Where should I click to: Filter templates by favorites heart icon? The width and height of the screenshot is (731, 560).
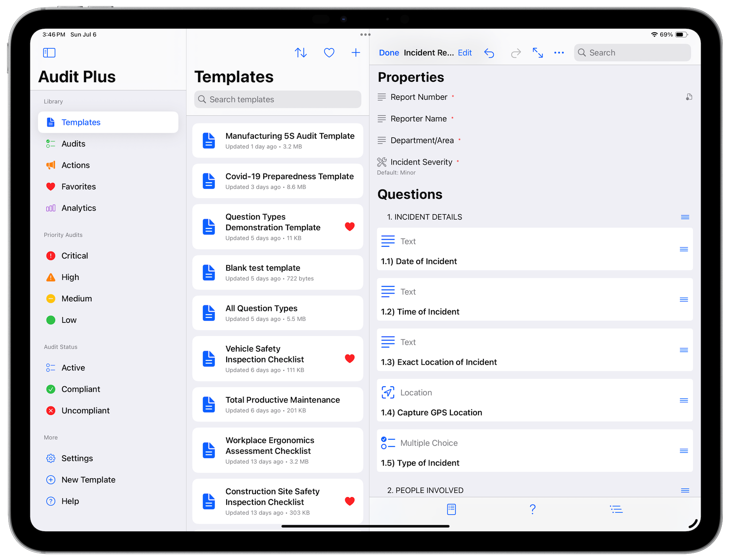(x=329, y=53)
